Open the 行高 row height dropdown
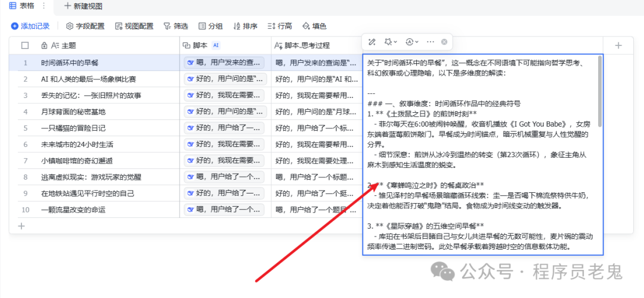 [280, 26]
